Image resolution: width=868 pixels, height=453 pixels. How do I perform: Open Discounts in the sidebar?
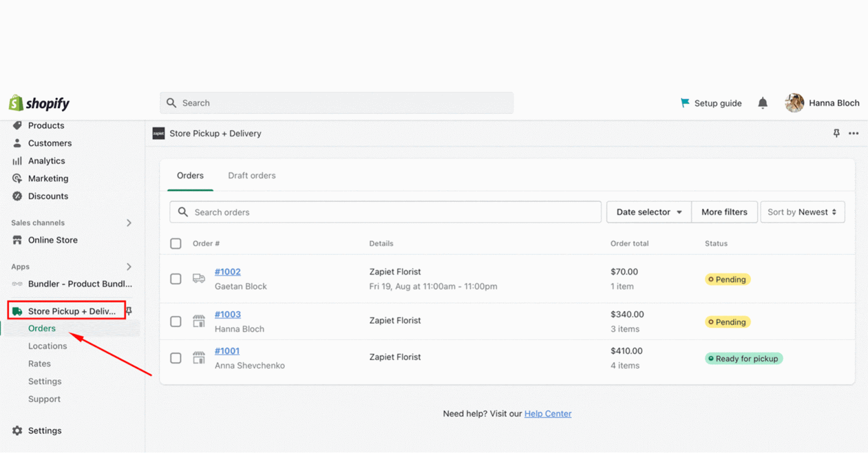pos(48,196)
